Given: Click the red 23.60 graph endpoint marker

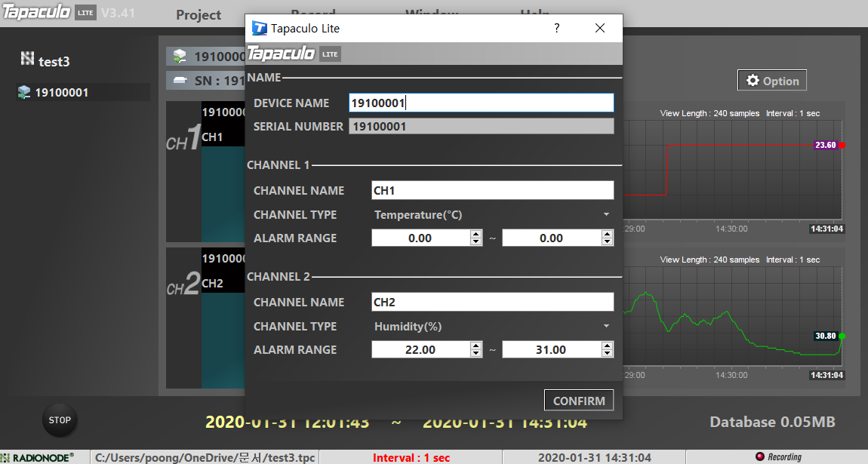Looking at the screenshot, I should coord(842,145).
